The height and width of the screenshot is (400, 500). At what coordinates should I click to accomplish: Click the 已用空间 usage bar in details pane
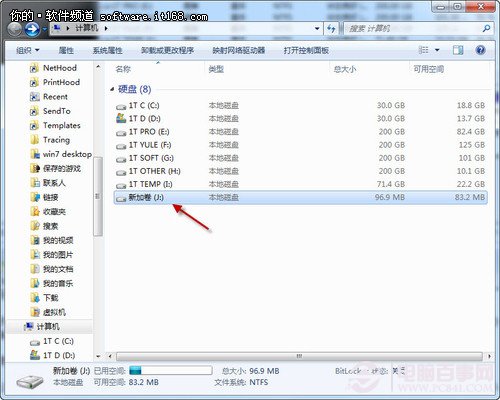tap(170, 370)
